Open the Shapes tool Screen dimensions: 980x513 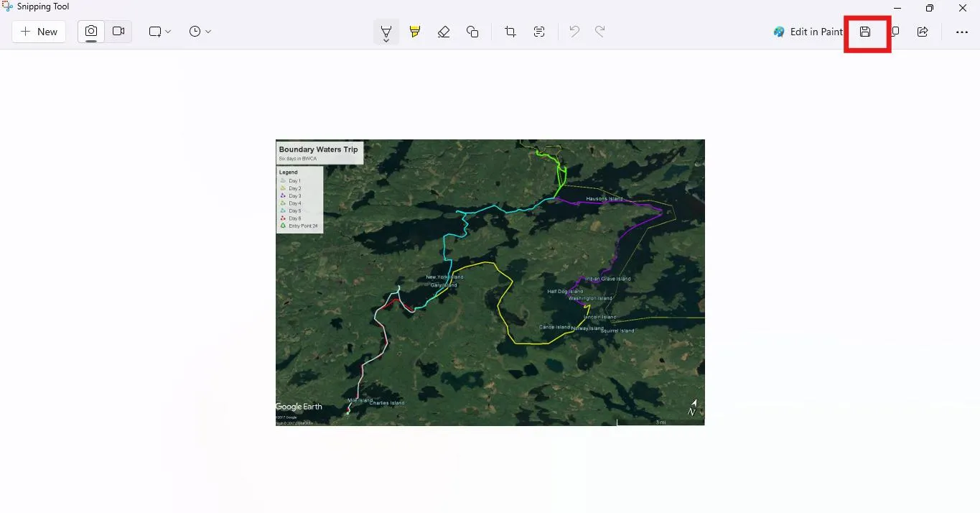(x=472, y=32)
